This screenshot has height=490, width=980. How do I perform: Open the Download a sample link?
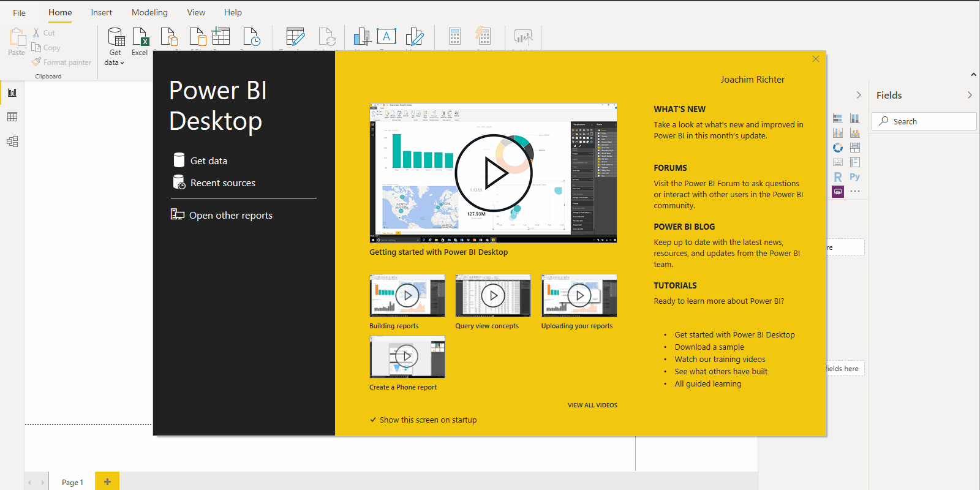pos(709,347)
